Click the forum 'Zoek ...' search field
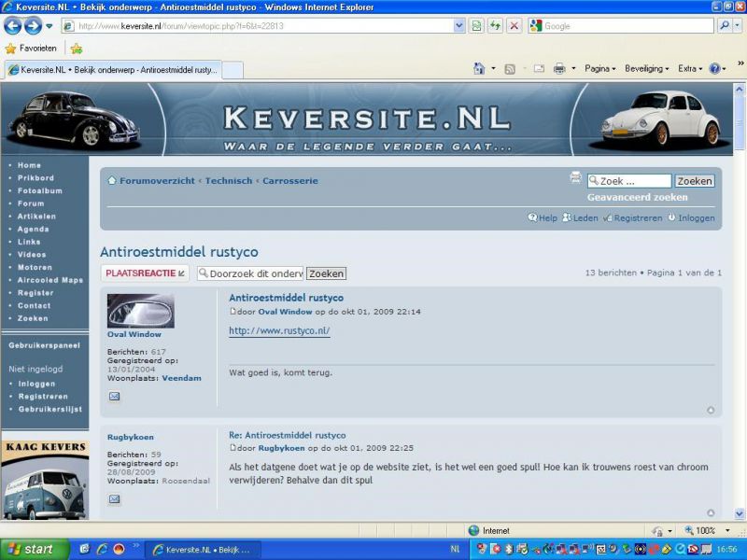Viewport: 747px width, 560px height. click(629, 181)
